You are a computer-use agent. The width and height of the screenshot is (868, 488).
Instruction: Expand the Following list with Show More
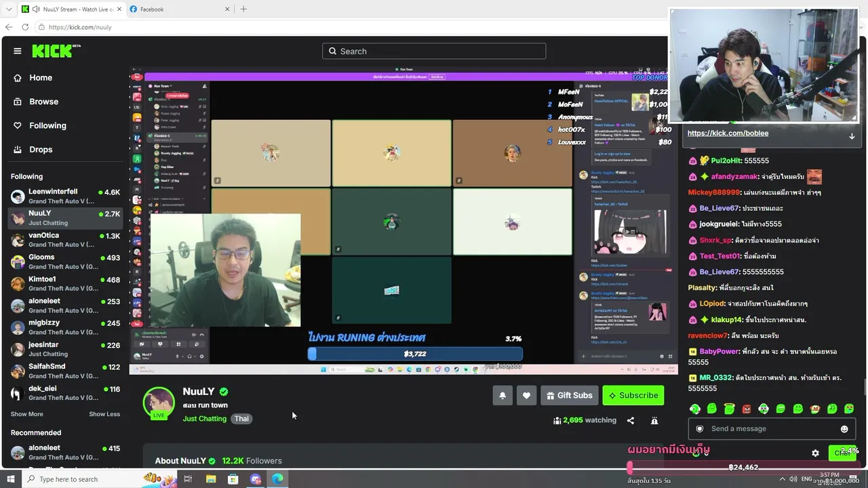click(27, 414)
